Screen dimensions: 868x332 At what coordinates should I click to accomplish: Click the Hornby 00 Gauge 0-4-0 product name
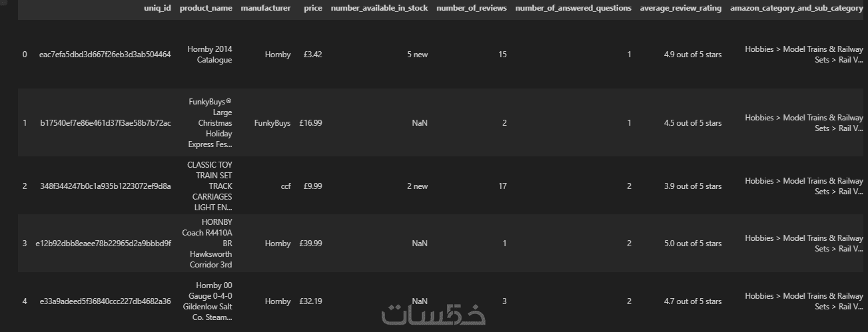pyautogui.click(x=208, y=301)
